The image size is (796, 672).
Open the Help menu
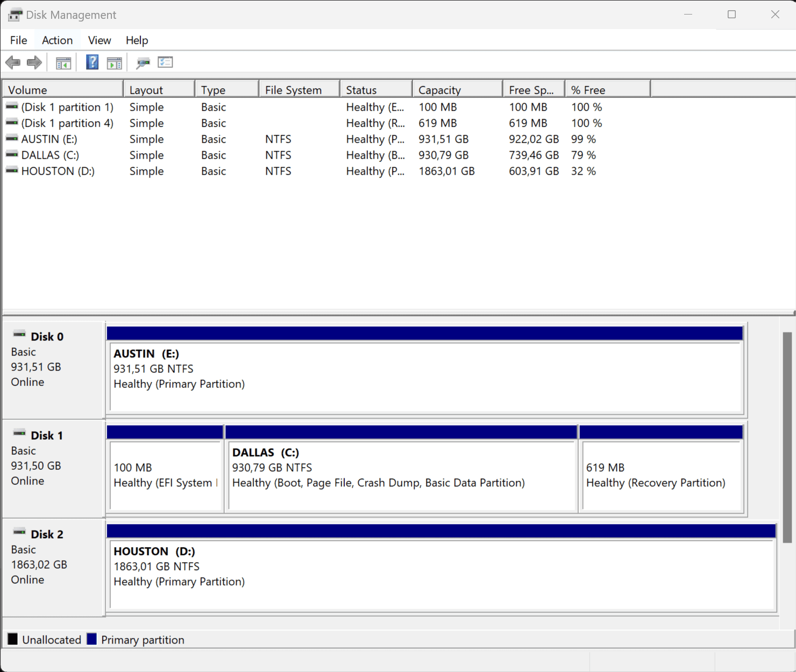pos(137,40)
